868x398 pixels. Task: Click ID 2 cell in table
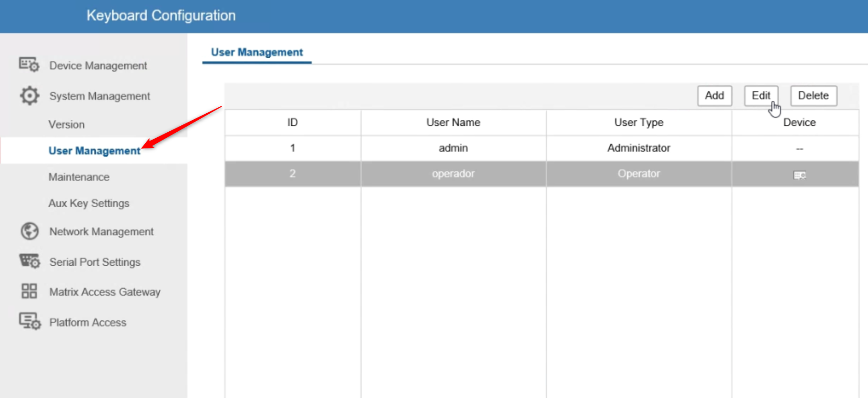[x=292, y=174]
